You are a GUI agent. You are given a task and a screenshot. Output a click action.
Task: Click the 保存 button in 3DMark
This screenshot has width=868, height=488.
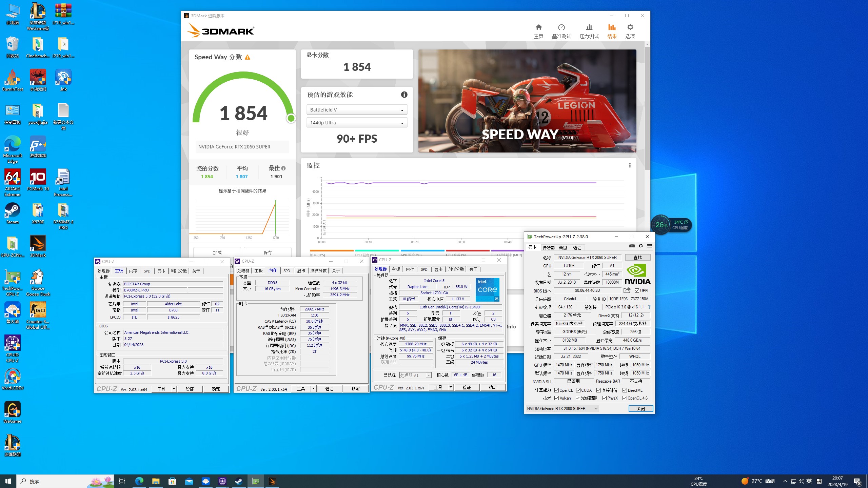coord(268,252)
